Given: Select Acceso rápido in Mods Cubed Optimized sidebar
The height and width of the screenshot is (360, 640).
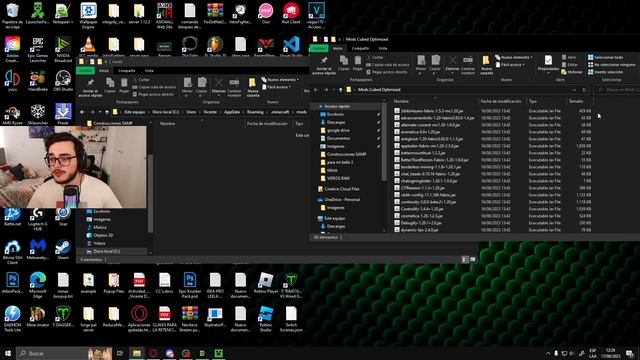Looking at the screenshot, I should 337,106.
